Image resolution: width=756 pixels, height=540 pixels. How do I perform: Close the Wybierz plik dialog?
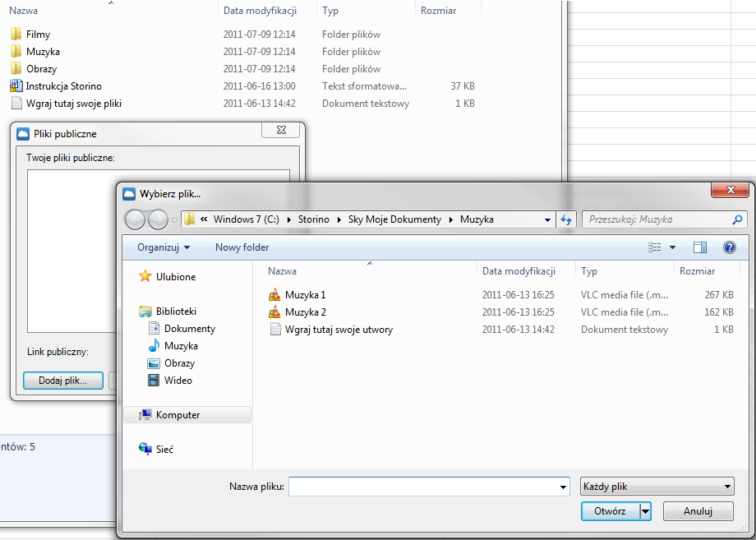tap(731, 190)
